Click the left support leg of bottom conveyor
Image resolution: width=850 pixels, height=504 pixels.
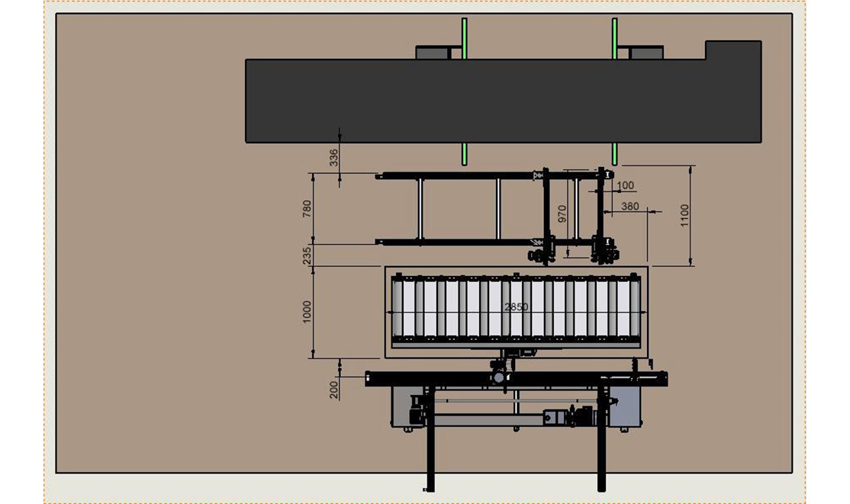click(x=430, y=442)
